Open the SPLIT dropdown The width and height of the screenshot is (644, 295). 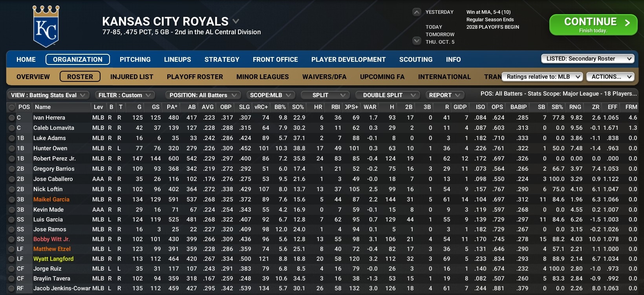pos(325,95)
